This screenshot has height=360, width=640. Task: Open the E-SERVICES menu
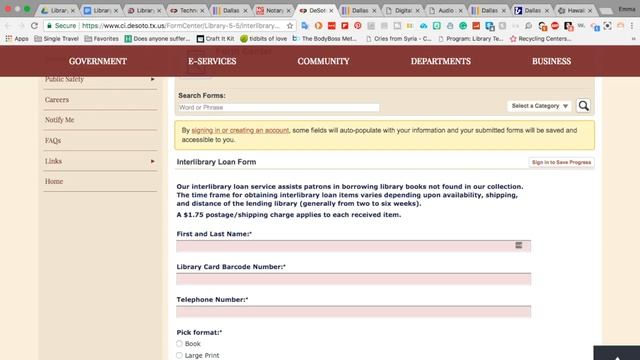click(x=212, y=61)
